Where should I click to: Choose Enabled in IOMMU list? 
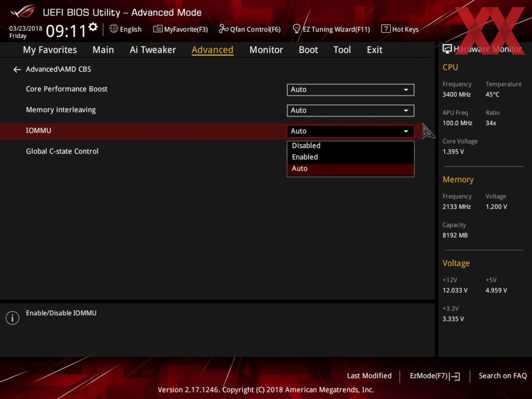(350, 157)
